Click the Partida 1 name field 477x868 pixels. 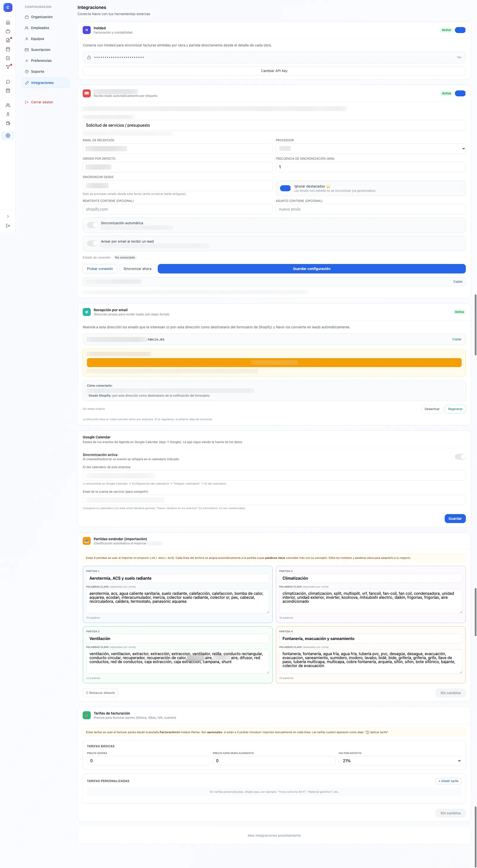point(177,578)
